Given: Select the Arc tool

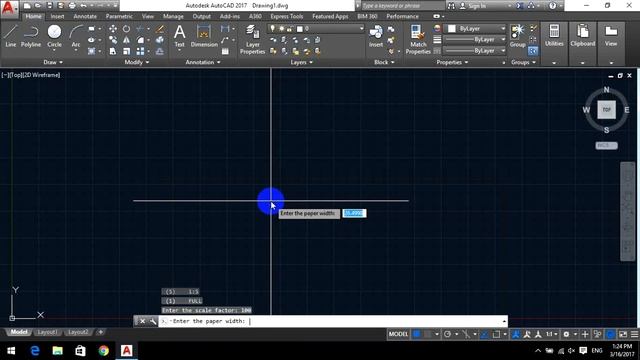Looking at the screenshot, I should pos(76,36).
